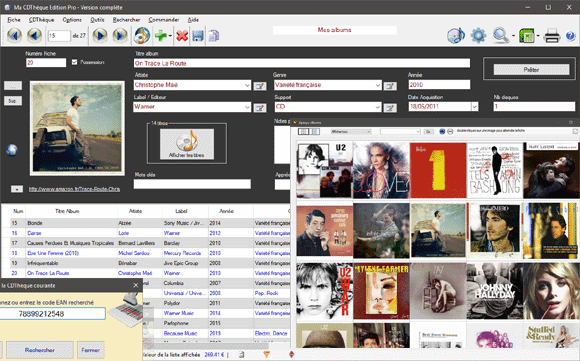Image resolution: width=580 pixels, height=361 pixels.
Task: Click the record number field showing 15
Action: pos(59,36)
